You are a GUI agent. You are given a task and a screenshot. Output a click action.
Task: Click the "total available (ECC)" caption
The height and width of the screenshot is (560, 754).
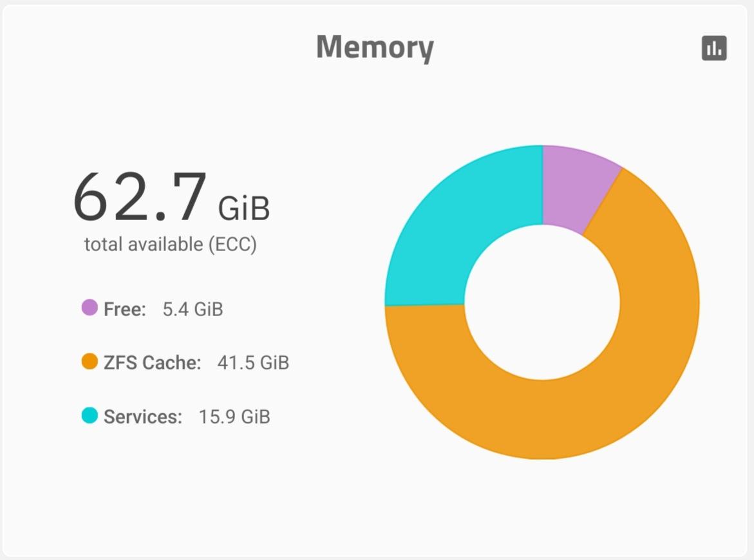(171, 245)
